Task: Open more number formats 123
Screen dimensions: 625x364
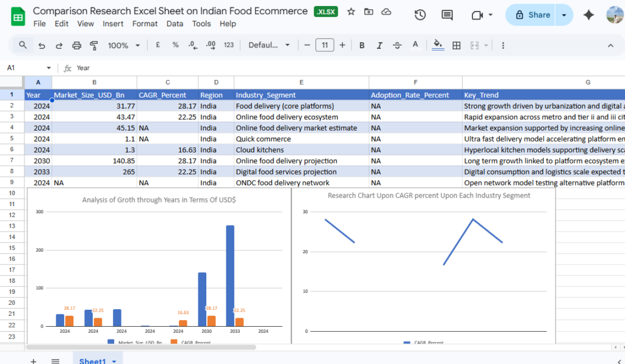Action: point(229,45)
